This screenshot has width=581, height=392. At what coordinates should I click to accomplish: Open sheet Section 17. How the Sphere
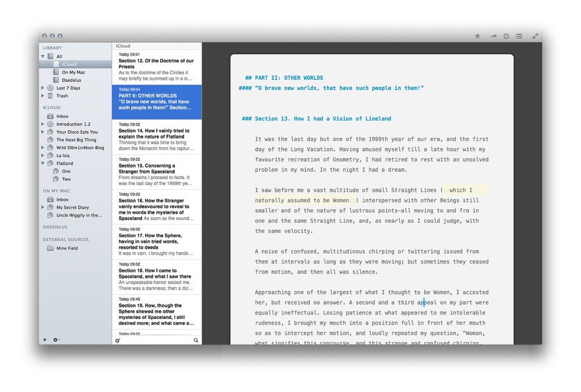tap(157, 242)
